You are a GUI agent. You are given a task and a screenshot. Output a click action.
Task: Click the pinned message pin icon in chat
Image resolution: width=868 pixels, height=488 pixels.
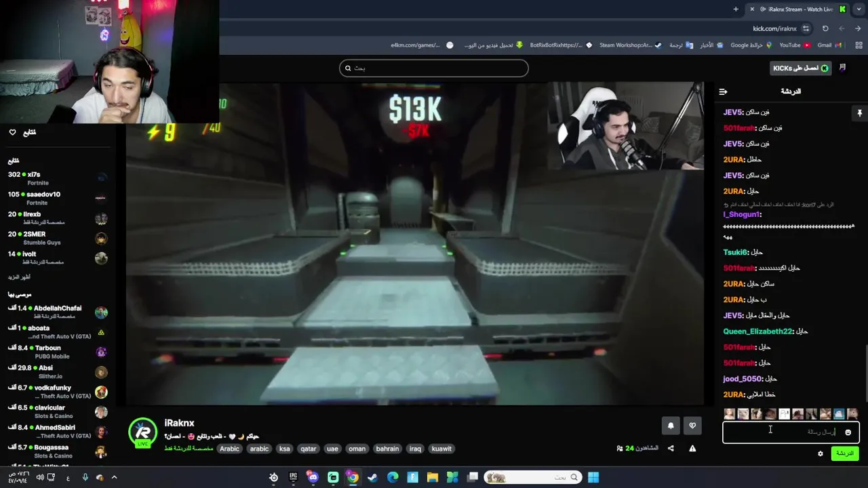(859, 113)
